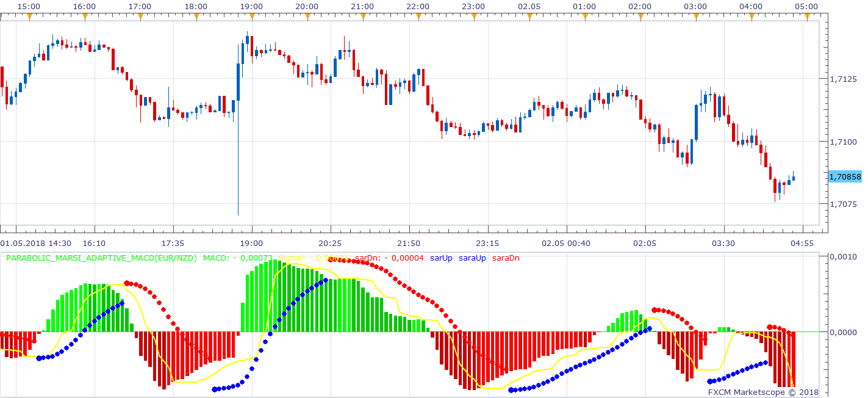This screenshot has height=398, width=868.
Task: Click the orange marker above 15:00
Action: [x=29, y=16]
